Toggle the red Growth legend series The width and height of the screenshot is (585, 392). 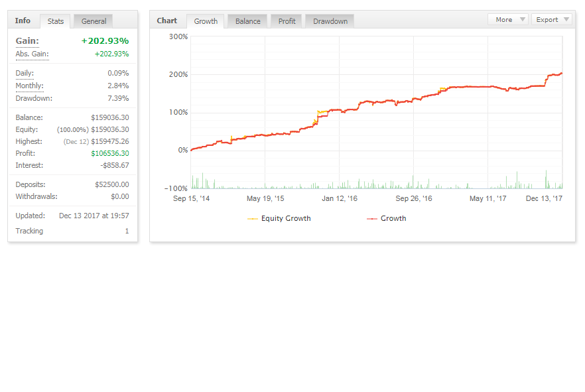[x=393, y=218]
